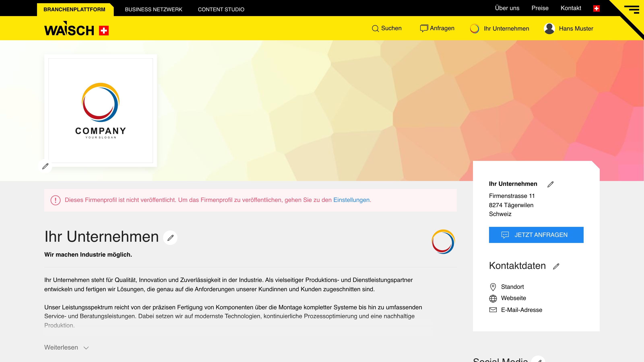
Task: Click the Weiterlesen text
Action: pos(61,348)
